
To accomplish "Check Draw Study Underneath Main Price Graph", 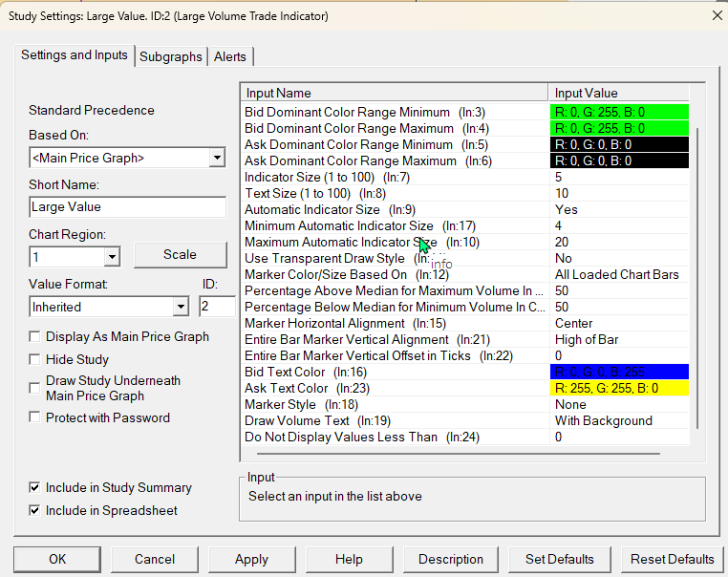I will pos(34,388).
